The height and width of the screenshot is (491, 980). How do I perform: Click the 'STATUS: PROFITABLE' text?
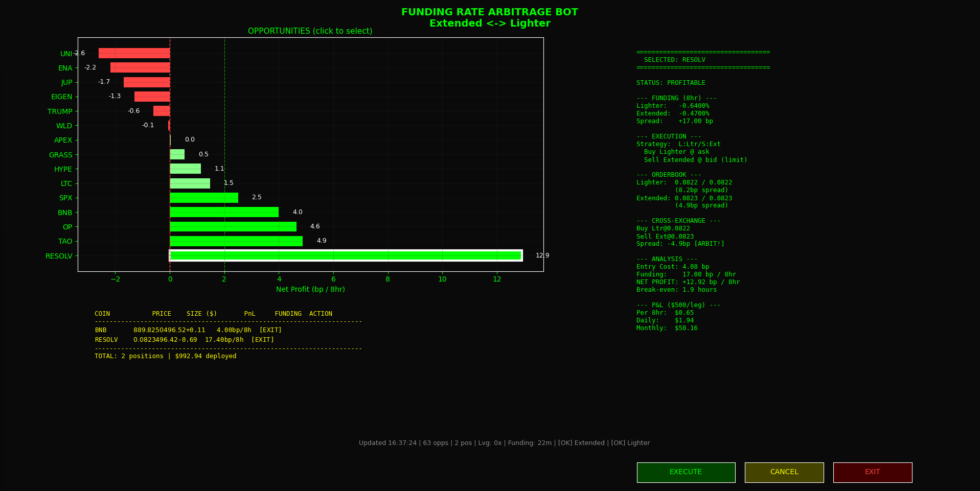click(671, 83)
